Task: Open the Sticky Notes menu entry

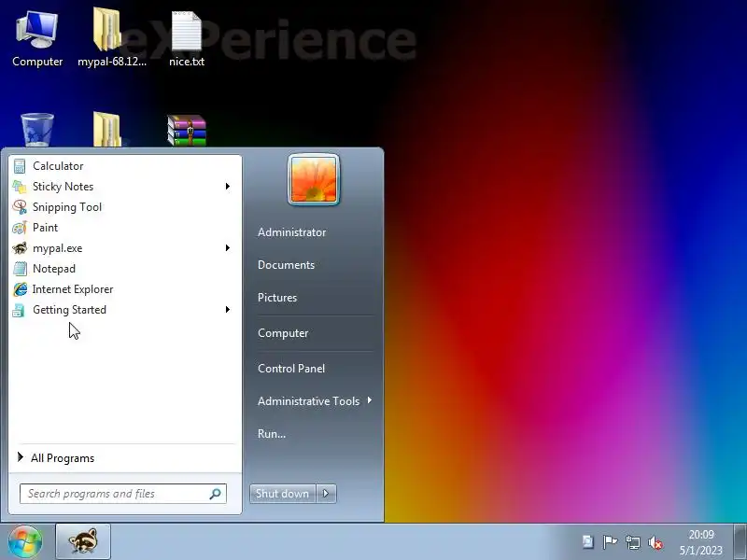Action: (124, 187)
